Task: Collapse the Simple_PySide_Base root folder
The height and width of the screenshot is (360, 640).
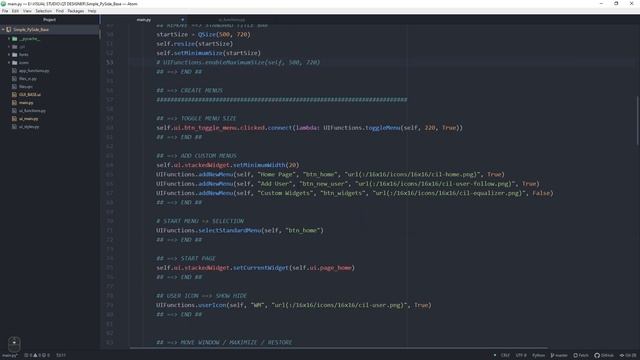Action: pyautogui.click(x=3, y=29)
